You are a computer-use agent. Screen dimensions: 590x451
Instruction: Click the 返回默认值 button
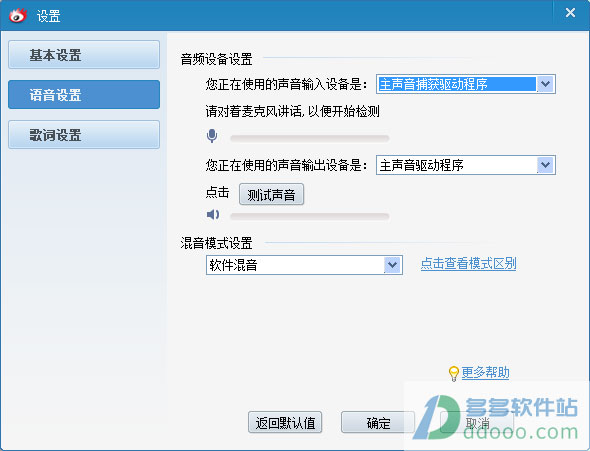click(285, 422)
